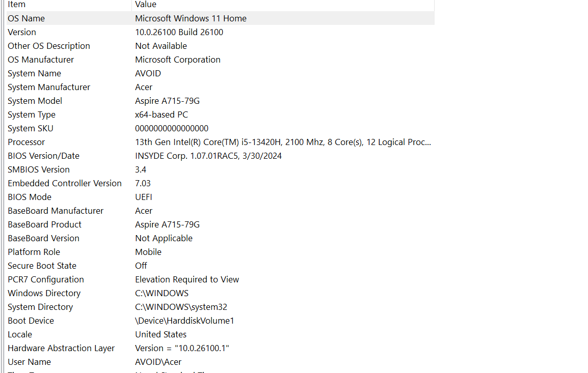Select the PCR7 Configuration row
The width and height of the screenshot is (588, 373).
(221, 280)
